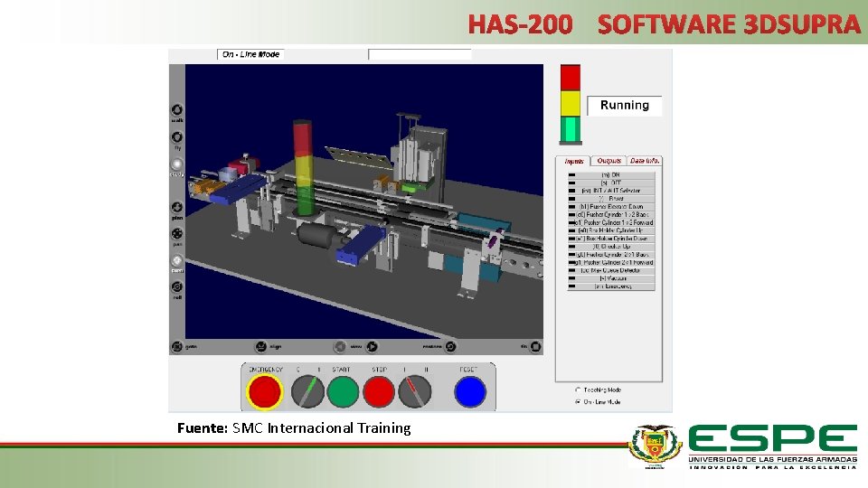Screen dimensions: 868x488
Task: Click the INT / AUT Selector input row
Action: 611,191
